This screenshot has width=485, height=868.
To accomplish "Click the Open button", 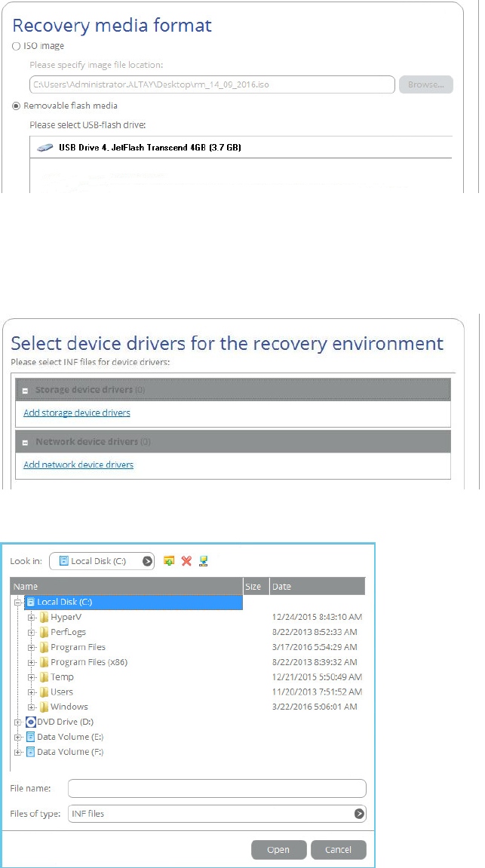I will [x=278, y=848].
